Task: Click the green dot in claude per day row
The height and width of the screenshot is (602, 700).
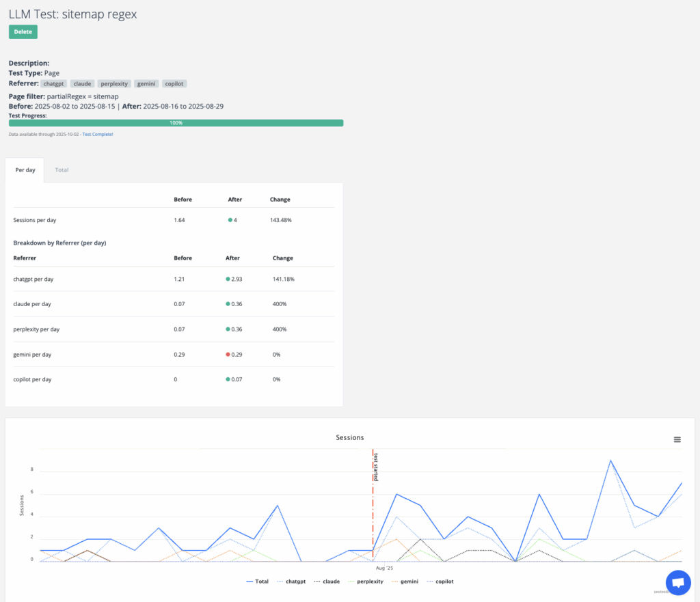Action: (x=228, y=304)
